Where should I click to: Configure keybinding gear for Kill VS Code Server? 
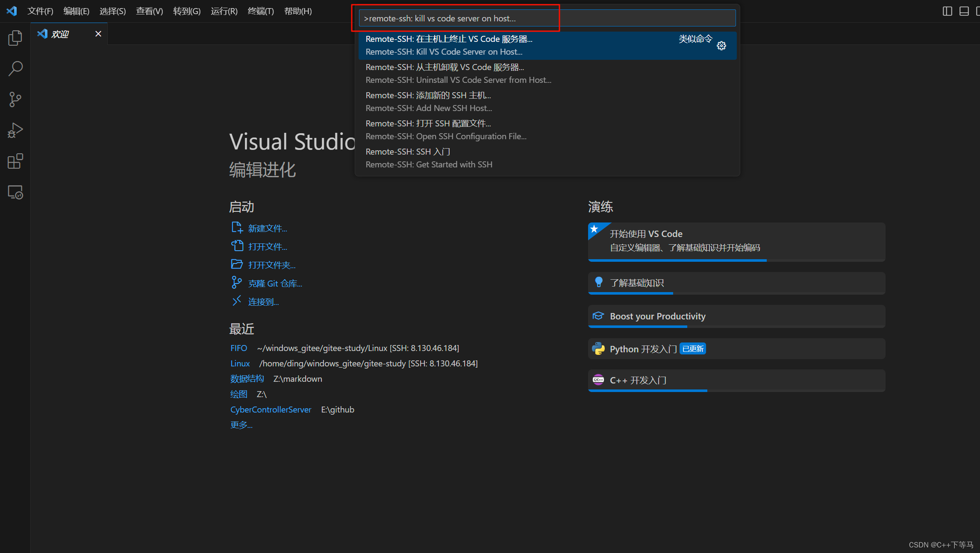pyautogui.click(x=721, y=46)
